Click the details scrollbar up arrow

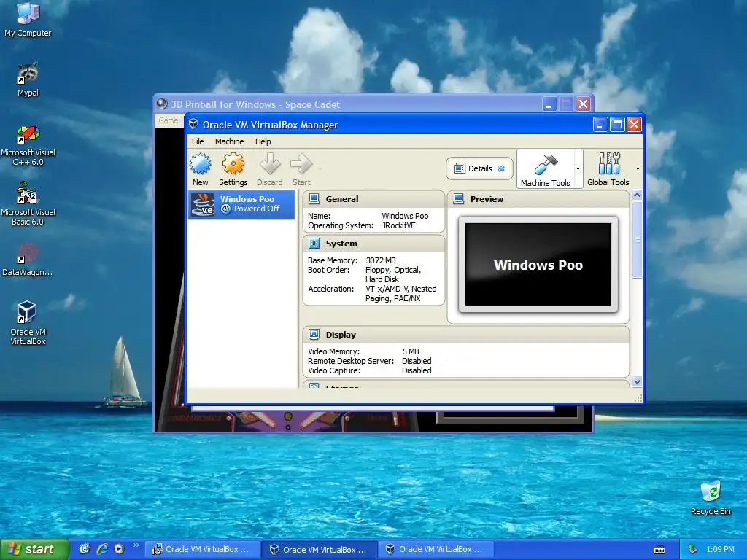[x=637, y=195]
